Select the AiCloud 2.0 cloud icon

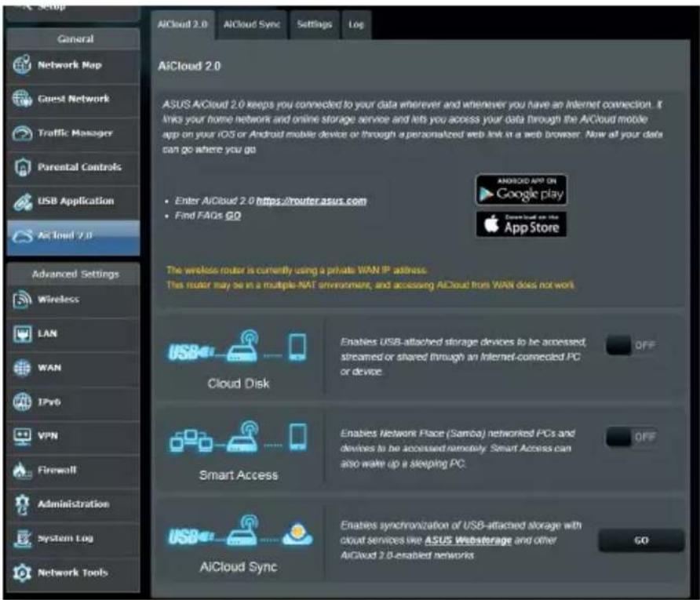pos(22,235)
